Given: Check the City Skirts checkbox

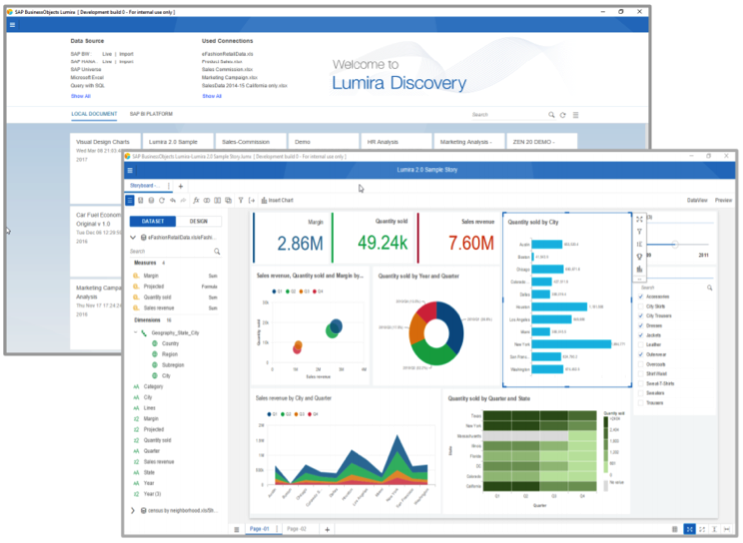Looking at the screenshot, I should pyautogui.click(x=641, y=307).
